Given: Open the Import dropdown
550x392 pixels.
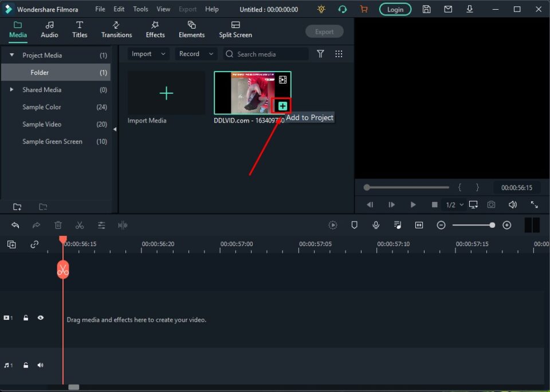Looking at the screenshot, I should pos(148,54).
